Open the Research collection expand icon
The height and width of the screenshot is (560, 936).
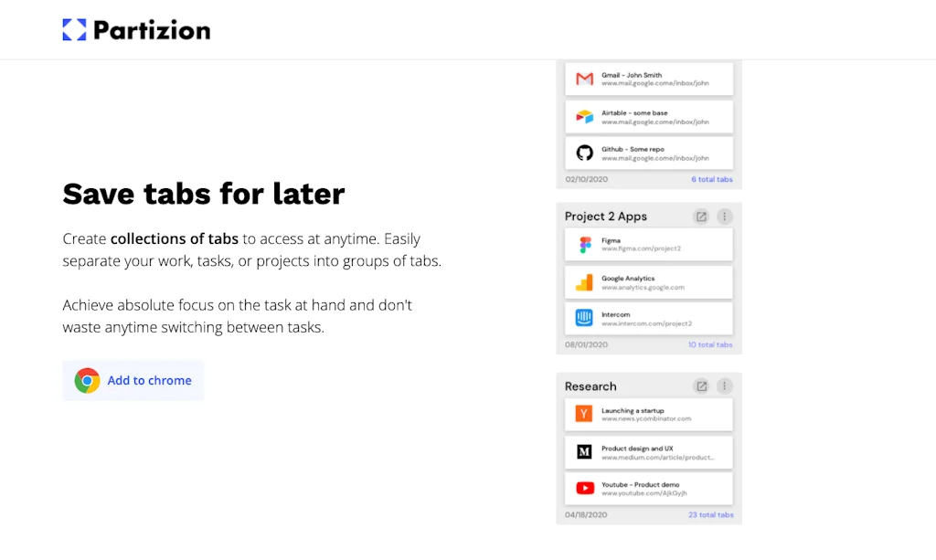pos(701,386)
